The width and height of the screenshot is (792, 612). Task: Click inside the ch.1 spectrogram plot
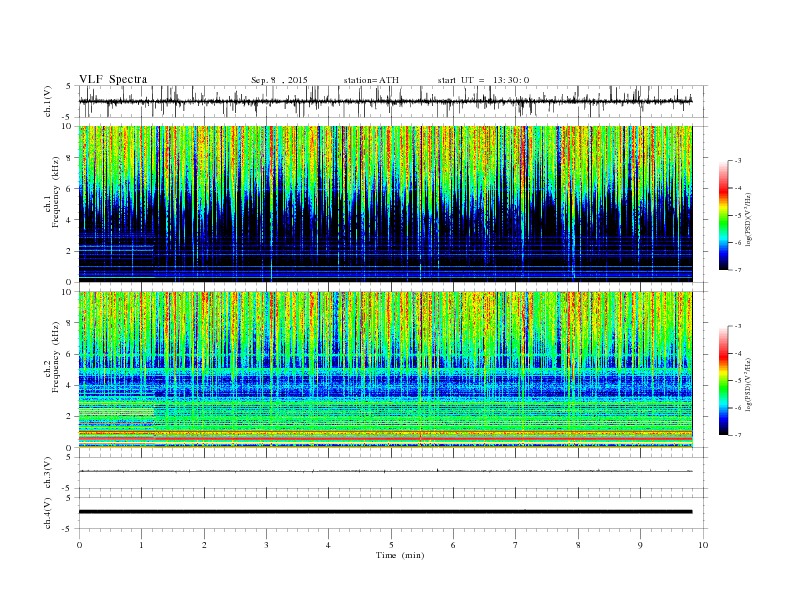pyautogui.click(x=385, y=204)
